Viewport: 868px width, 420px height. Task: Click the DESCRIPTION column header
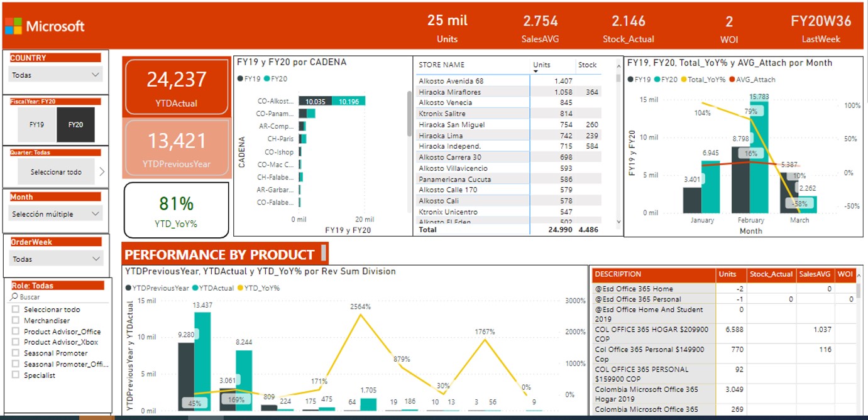coord(617,274)
